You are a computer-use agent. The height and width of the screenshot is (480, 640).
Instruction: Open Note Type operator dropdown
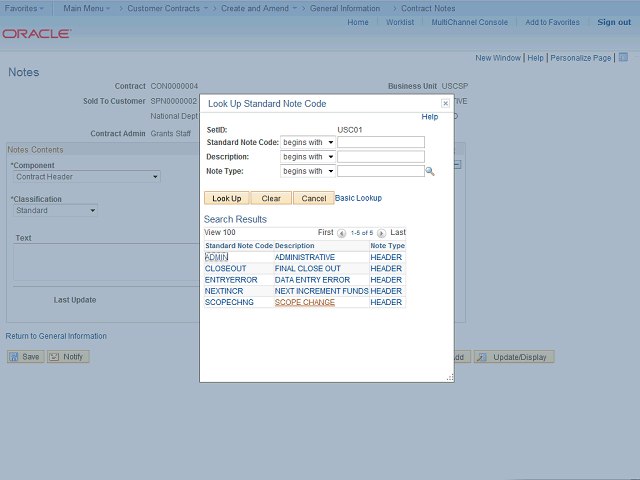pyautogui.click(x=308, y=171)
